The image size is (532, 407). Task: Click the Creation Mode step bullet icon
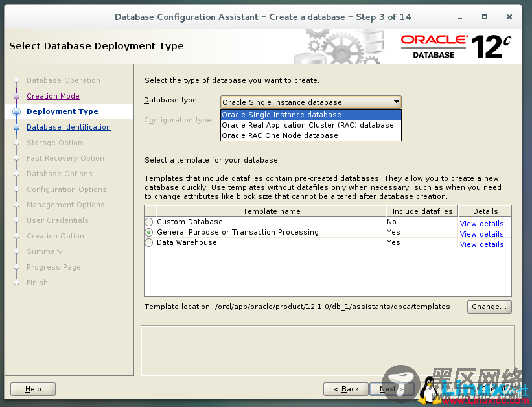pos(16,96)
